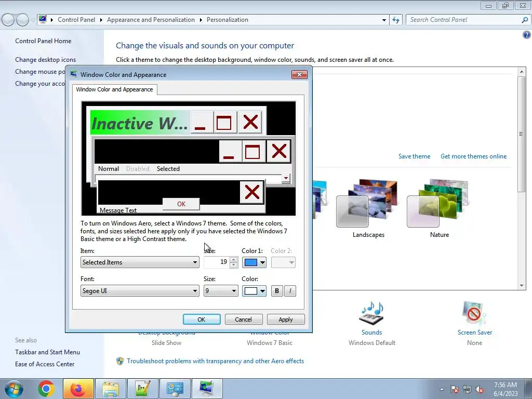The height and width of the screenshot is (399, 532).
Task: Click the Control Panel address bar icon
Action: [x=43, y=19]
